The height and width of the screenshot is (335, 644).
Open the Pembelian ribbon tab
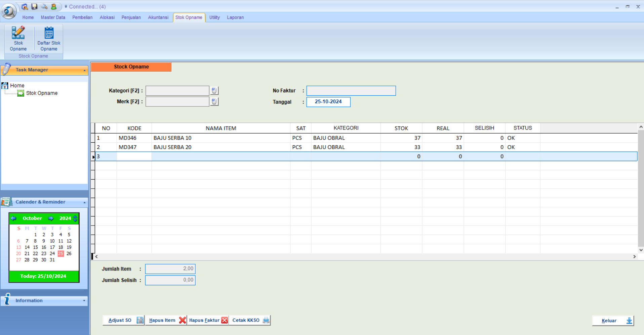tap(82, 17)
